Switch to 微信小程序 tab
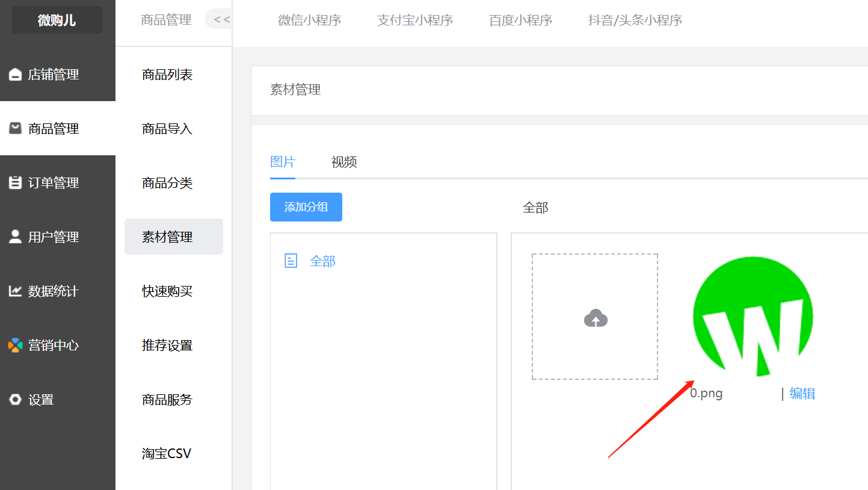 [x=309, y=20]
